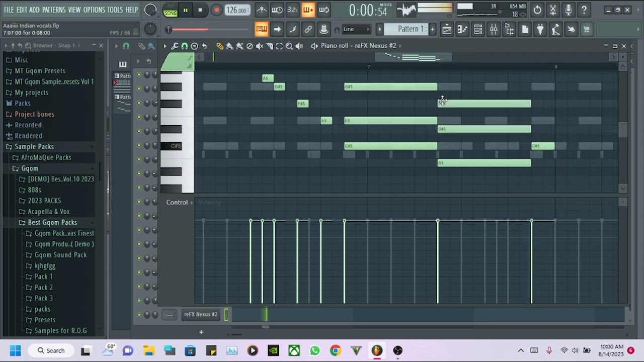Open the Mixer window from toolbar
Screen dimensions: 644x362
[x=494, y=30]
